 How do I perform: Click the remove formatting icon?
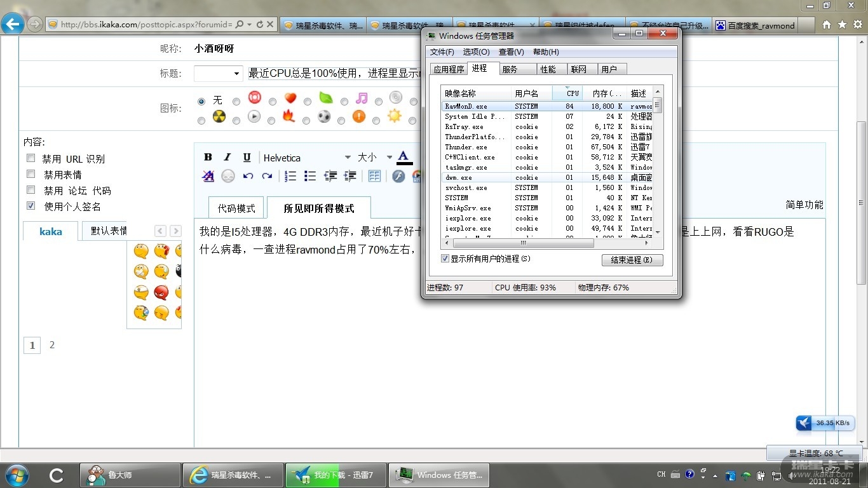pyautogui.click(x=208, y=176)
